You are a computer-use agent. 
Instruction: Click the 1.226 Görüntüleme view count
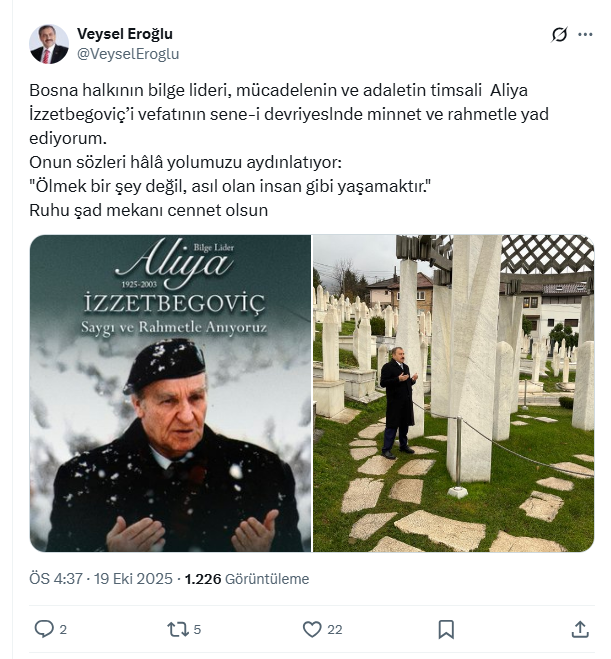tap(247, 579)
